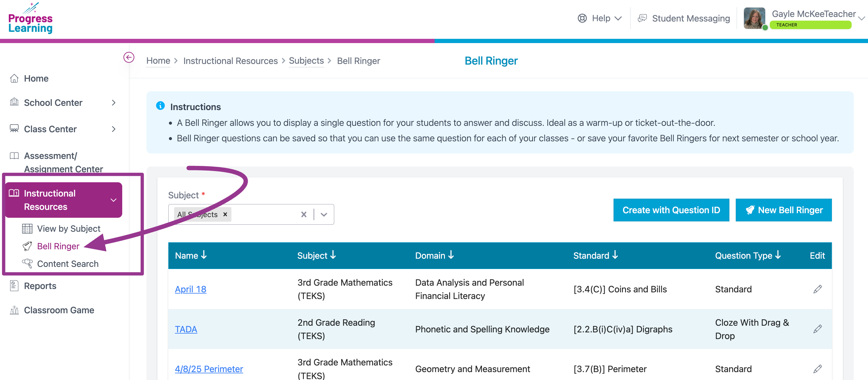Click the Student Messaging chat icon
This screenshot has width=868, height=380.
click(642, 18)
